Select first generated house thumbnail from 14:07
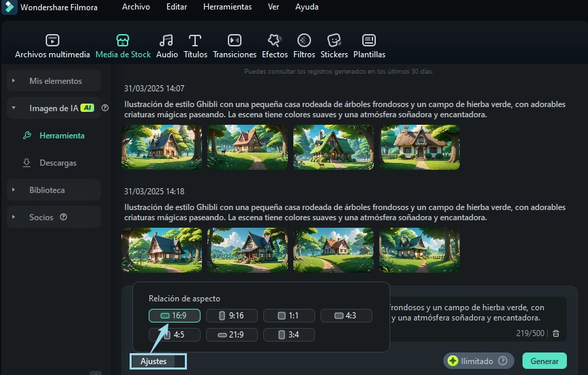Image resolution: width=588 pixels, height=375 pixels. point(164,147)
